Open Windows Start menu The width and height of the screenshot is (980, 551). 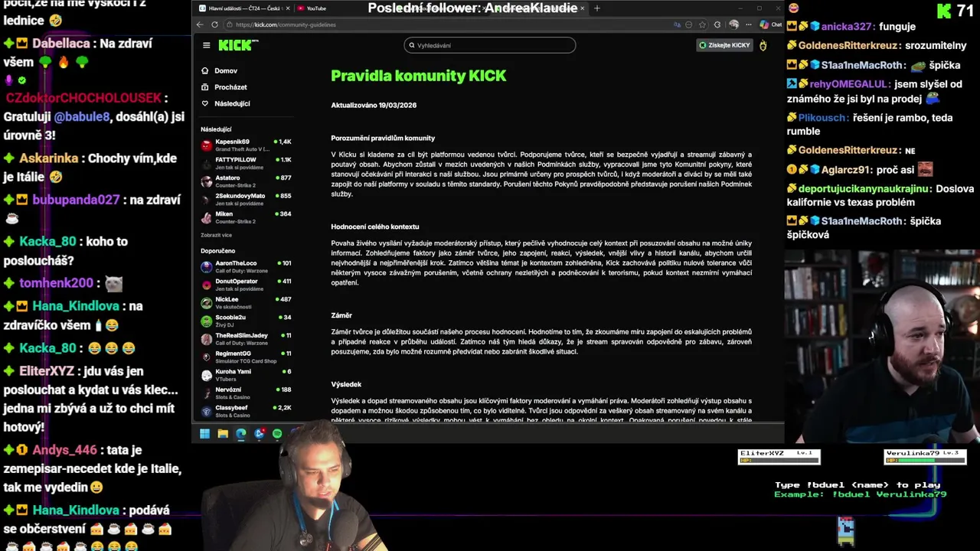[204, 434]
